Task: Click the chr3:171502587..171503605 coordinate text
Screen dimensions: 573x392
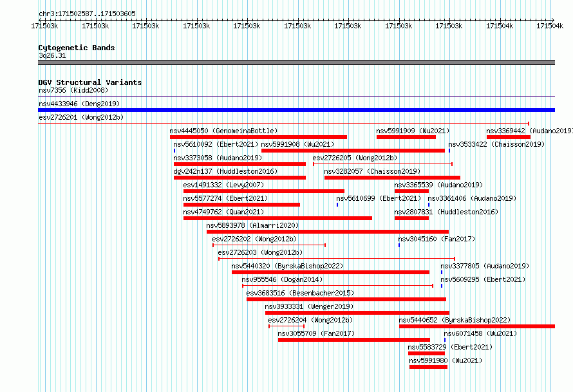Action: 87,14
